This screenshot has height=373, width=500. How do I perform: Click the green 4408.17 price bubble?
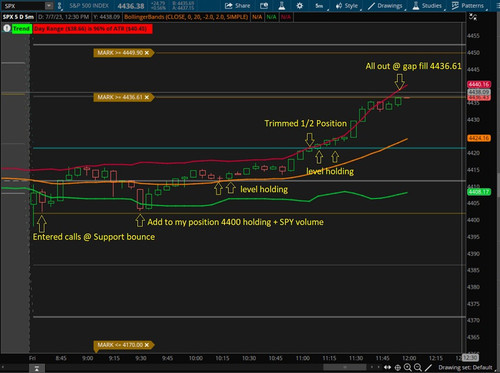(479, 192)
